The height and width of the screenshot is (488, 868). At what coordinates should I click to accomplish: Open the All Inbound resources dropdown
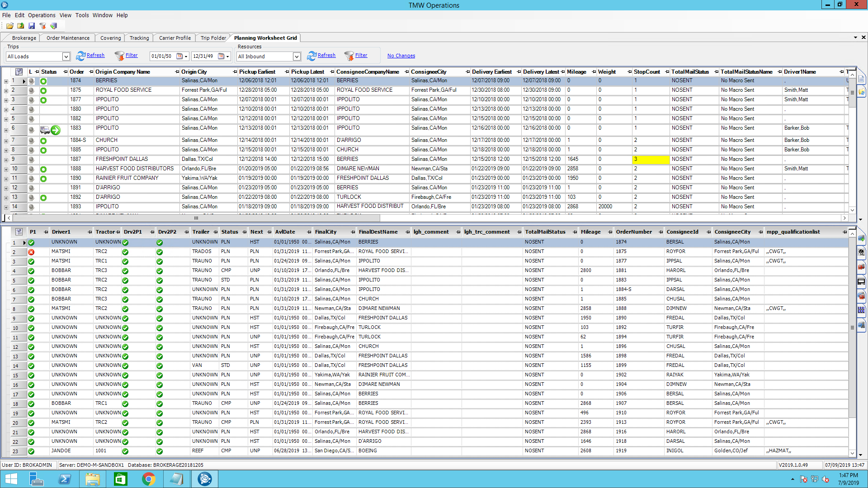[x=297, y=56]
